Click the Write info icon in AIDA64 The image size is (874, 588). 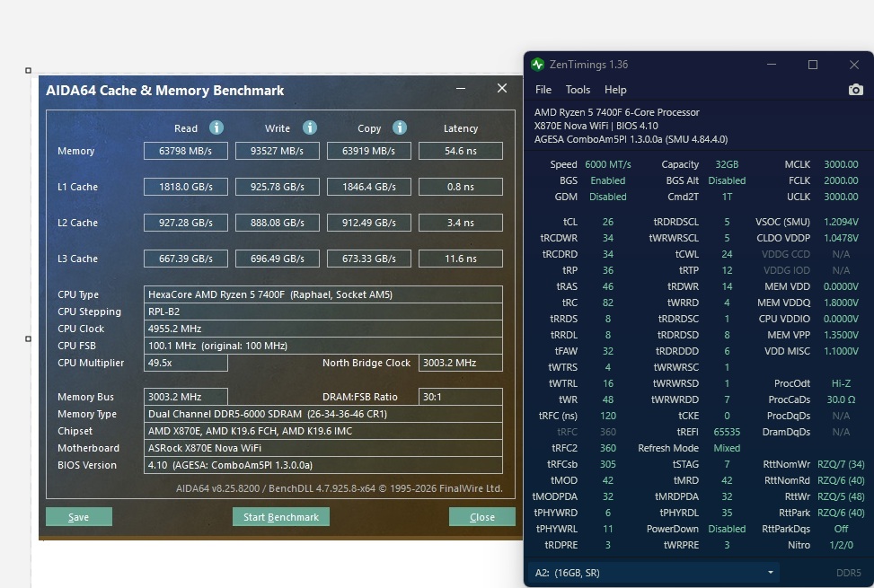coord(310,127)
